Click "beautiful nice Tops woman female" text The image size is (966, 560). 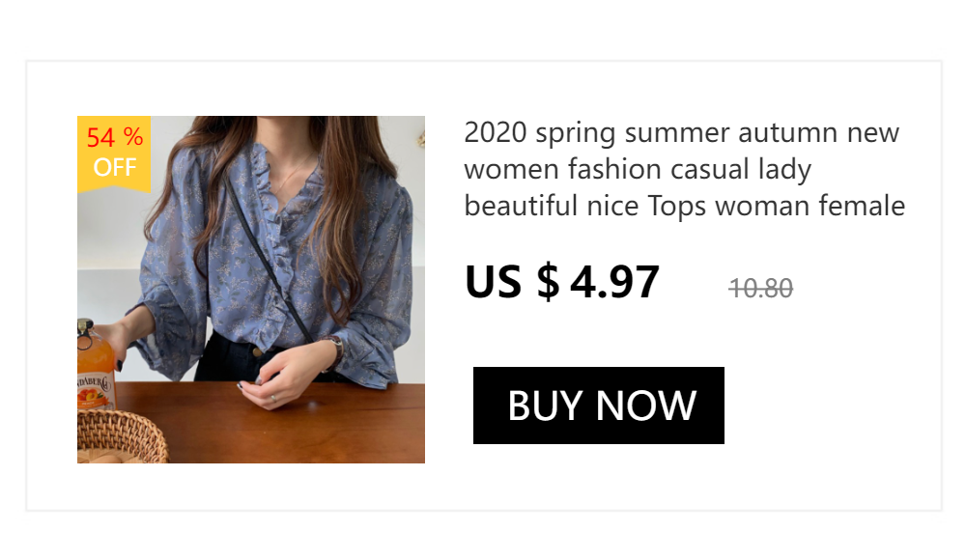(684, 206)
